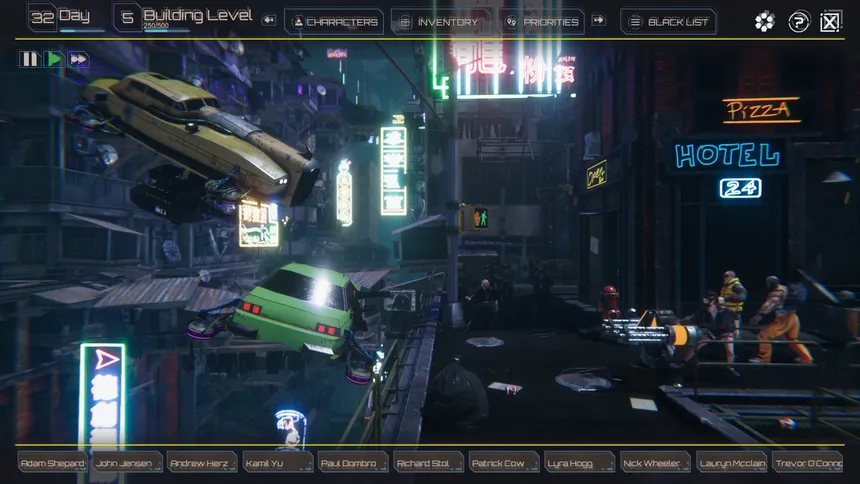860x484 pixels.
Task: Open the Characters tab
Action: [x=334, y=22]
